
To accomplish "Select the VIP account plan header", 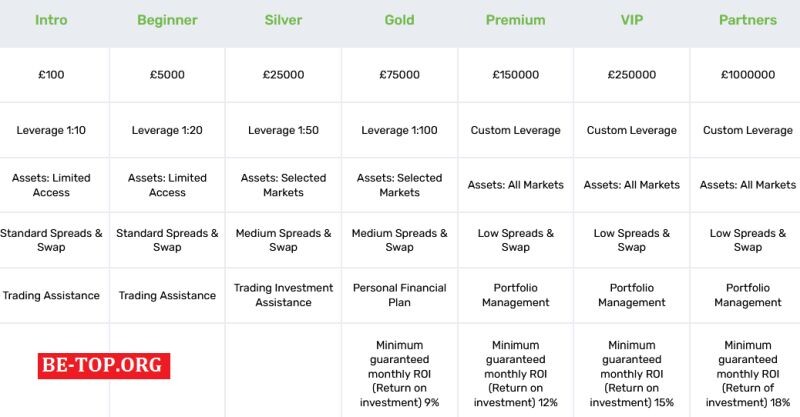I will pyautogui.click(x=632, y=20).
